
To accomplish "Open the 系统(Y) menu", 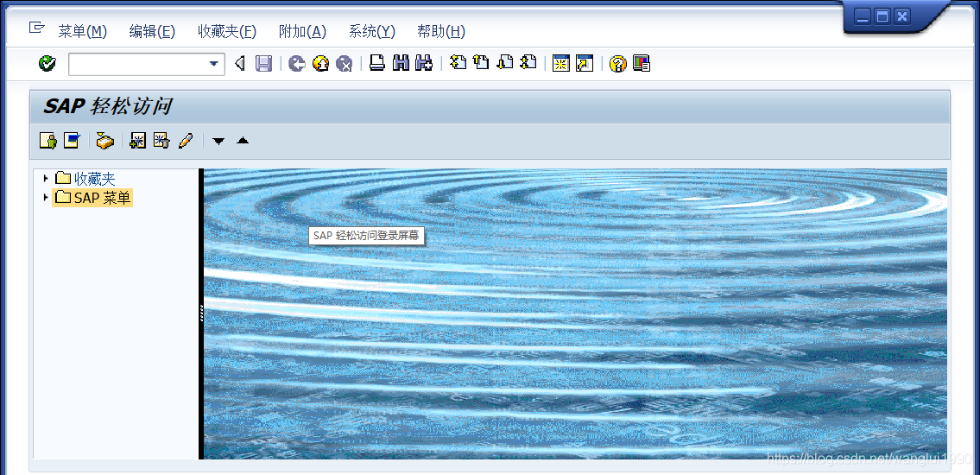I will (372, 31).
